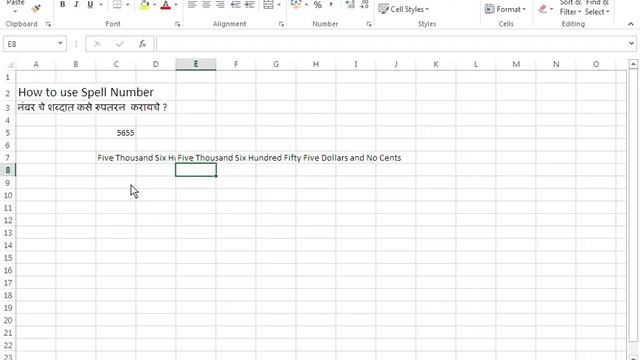The image size is (640, 360).
Task: Collapse the ribbon
Action: tap(631, 24)
